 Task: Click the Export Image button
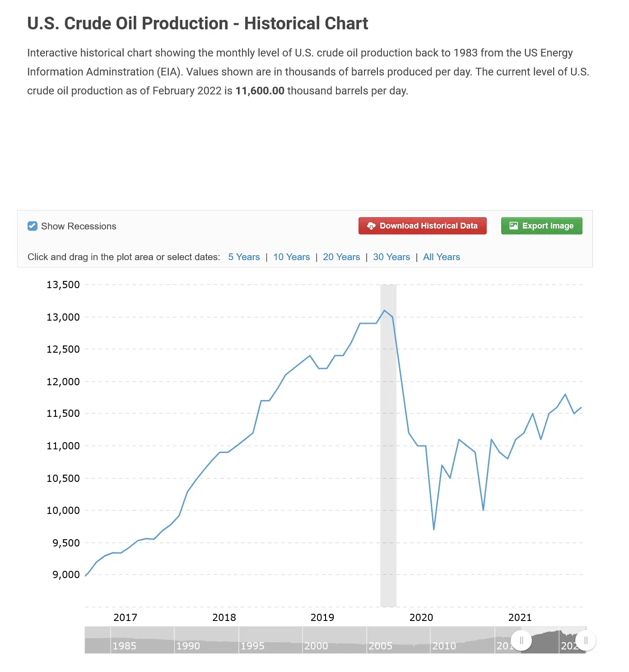point(541,226)
